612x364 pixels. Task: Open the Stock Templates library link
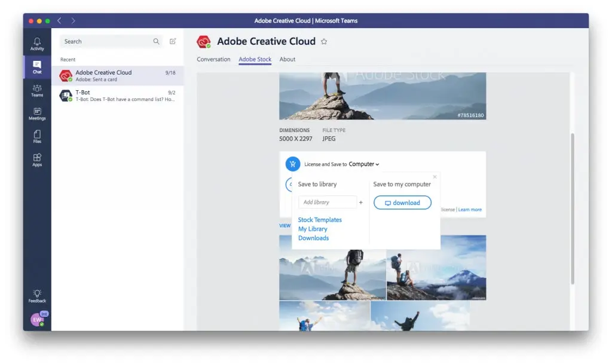pos(320,219)
